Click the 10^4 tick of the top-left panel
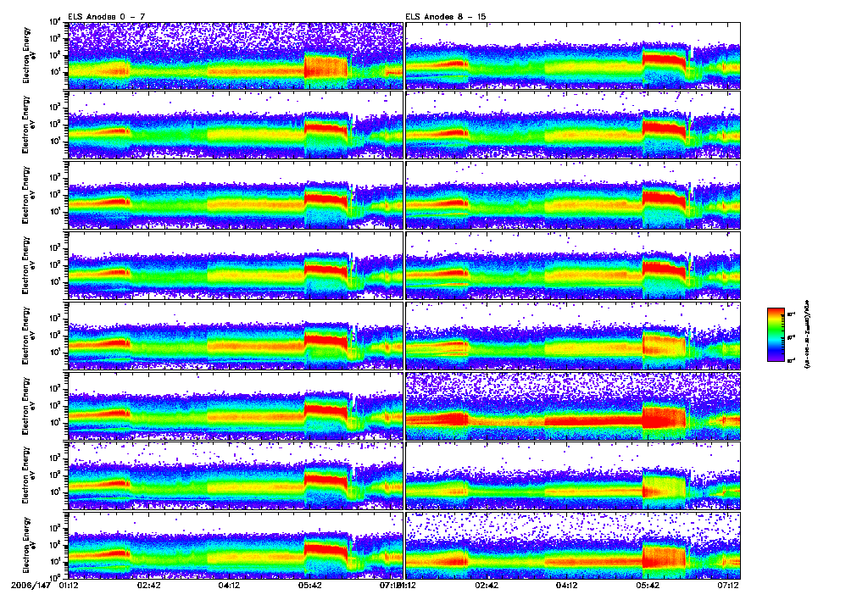The height and width of the screenshot is (600, 868). [x=55, y=22]
